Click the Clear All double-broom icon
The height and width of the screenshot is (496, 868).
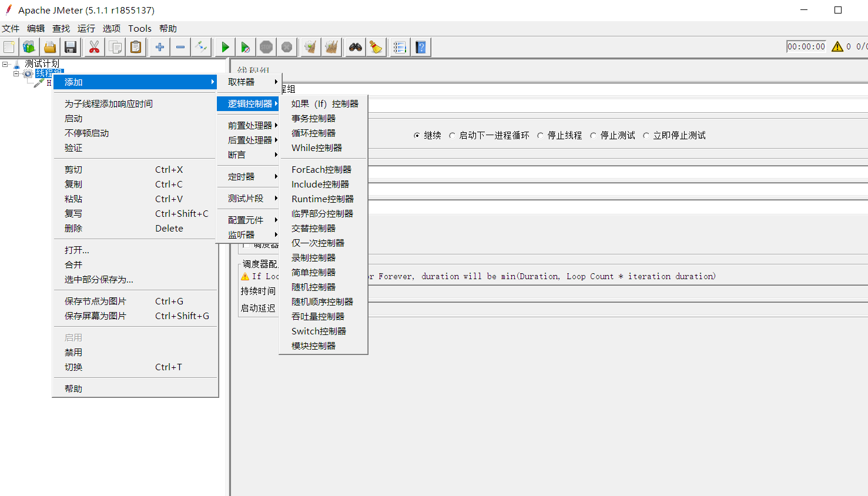coord(331,47)
